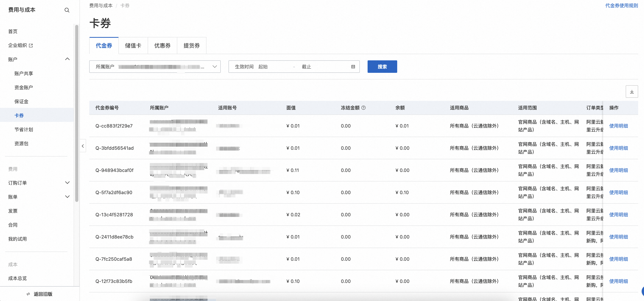Open 使用明细 for Q-cc883f2f29e7
This screenshot has width=644, height=301.
618,126
